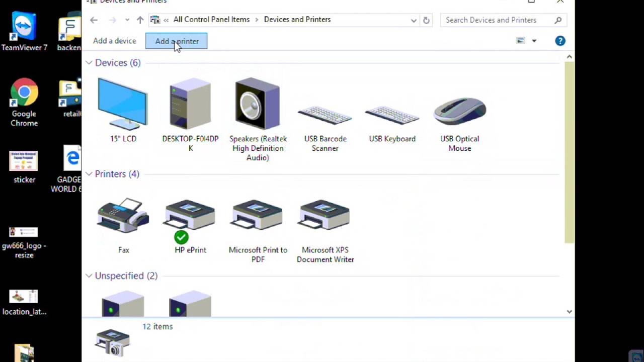The image size is (644, 362).
Task: Click Devices and Printers breadcrumb
Action: coord(297,20)
